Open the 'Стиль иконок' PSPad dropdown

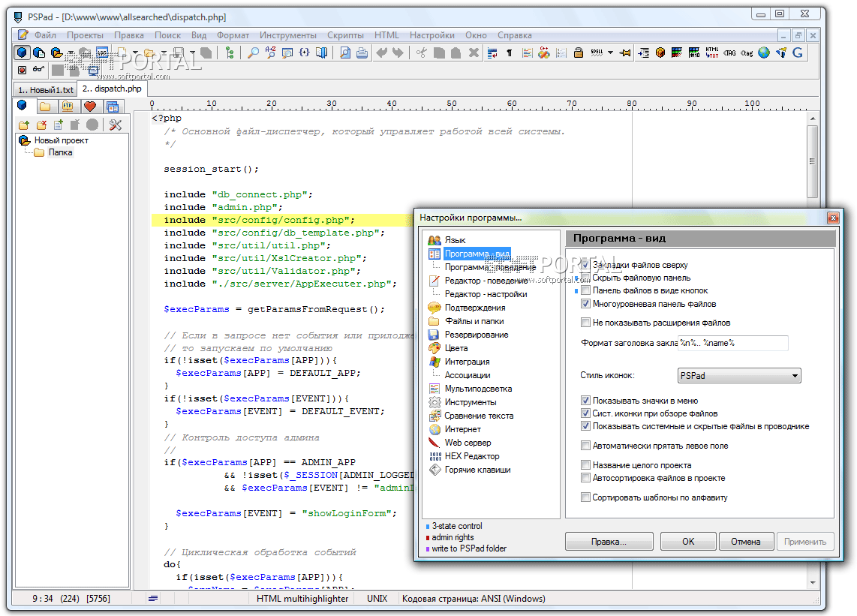[738, 375]
